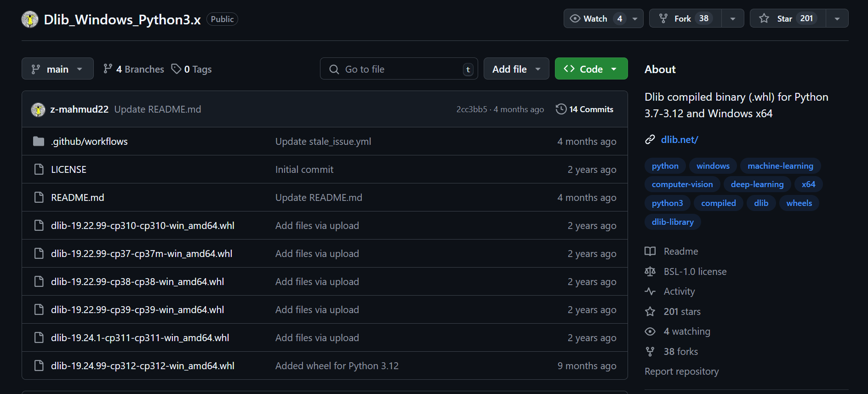View the 14 Commits history
This screenshot has height=394, width=868.
coord(585,109)
